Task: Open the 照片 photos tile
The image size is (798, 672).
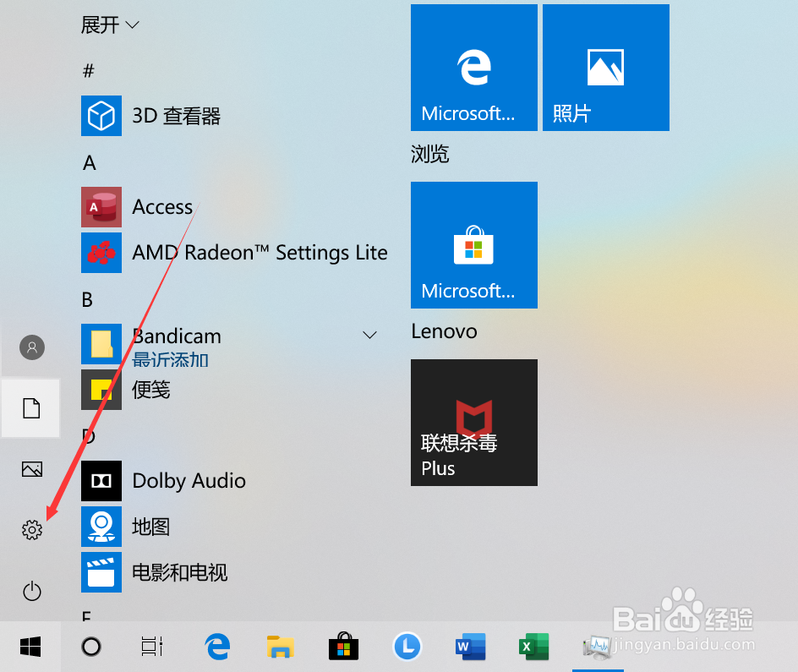Action: 605,68
